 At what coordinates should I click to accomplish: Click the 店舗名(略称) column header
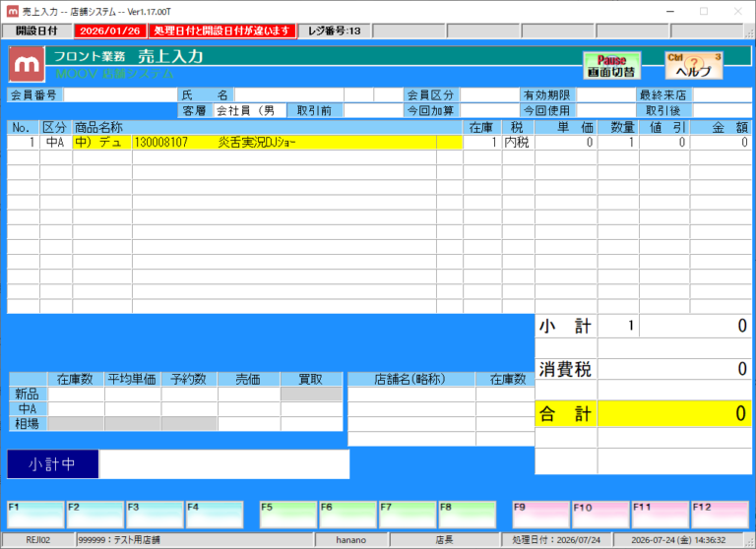(411, 379)
